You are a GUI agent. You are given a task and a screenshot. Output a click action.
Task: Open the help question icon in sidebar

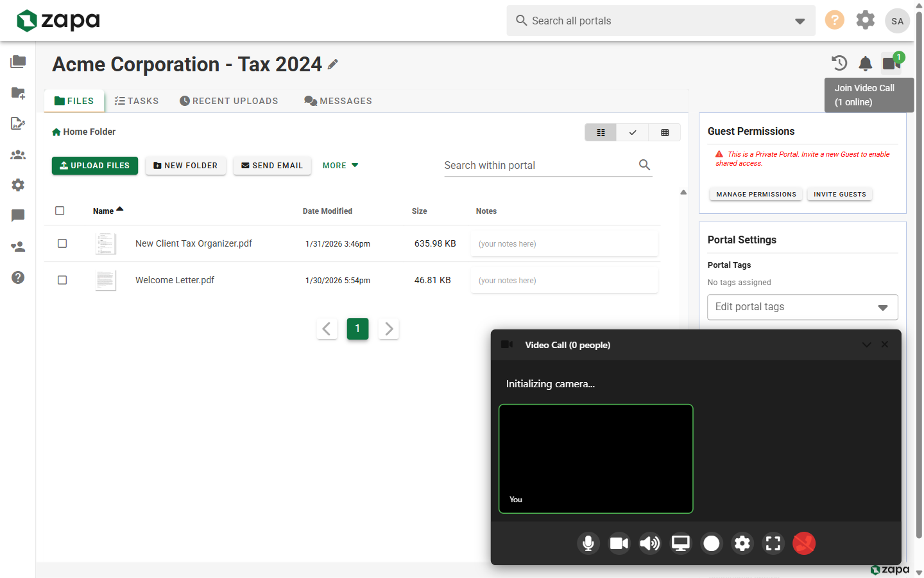tap(18, 277)
